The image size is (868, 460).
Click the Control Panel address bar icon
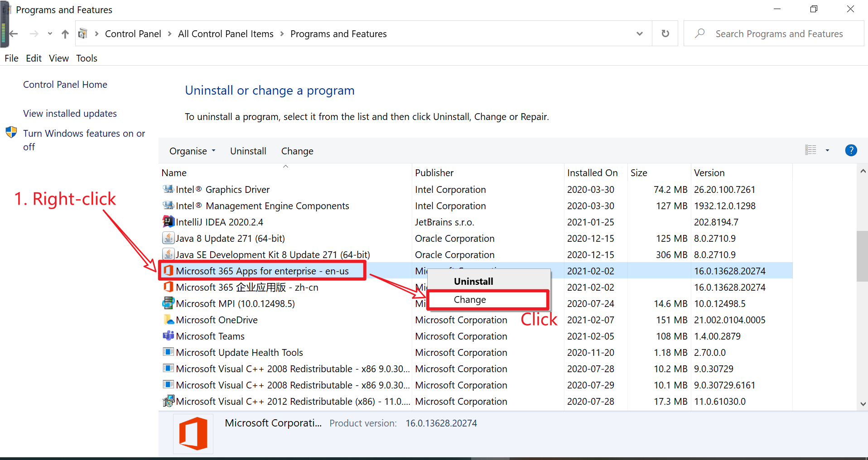tap(83, 34)
